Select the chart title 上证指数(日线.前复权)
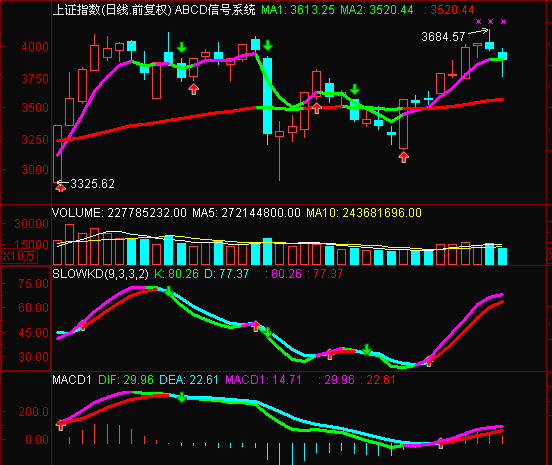The image size is (552, 465). 112,10
